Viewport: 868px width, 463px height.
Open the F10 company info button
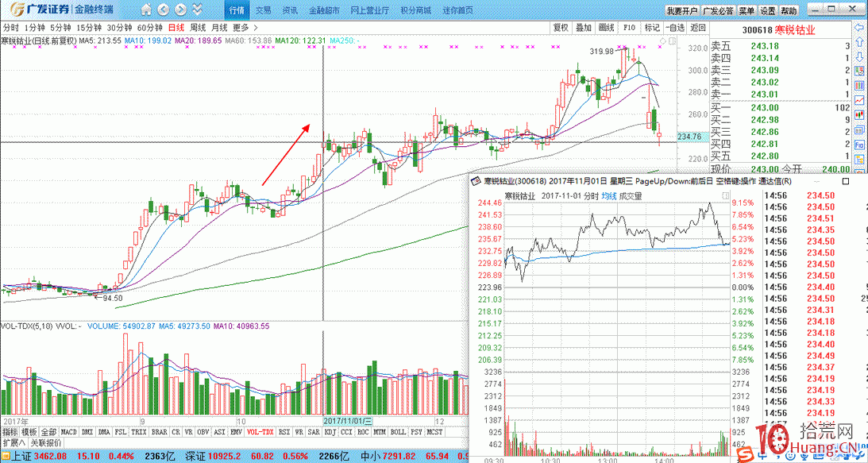coord(629,27)
